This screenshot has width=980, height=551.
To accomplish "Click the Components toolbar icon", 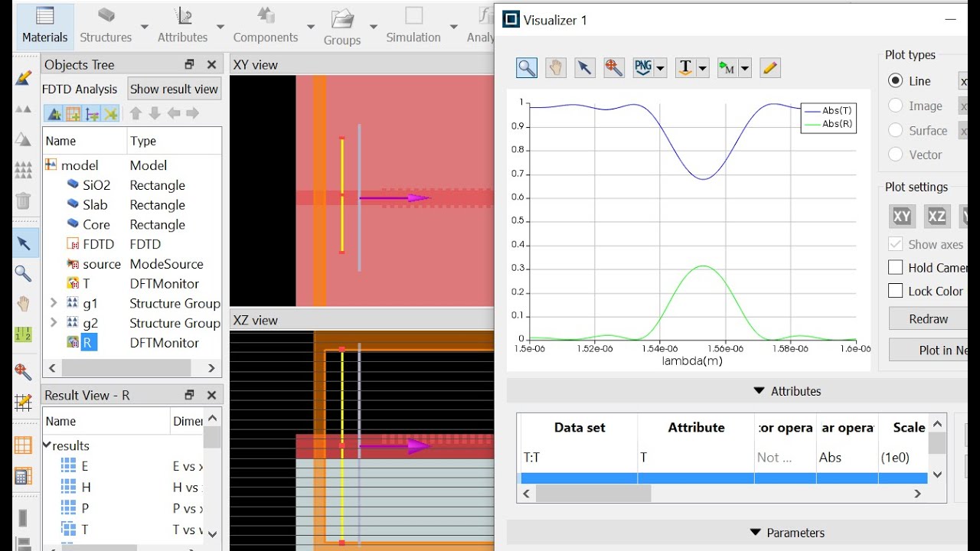I will pyautogui.click(x=266, y=15).
